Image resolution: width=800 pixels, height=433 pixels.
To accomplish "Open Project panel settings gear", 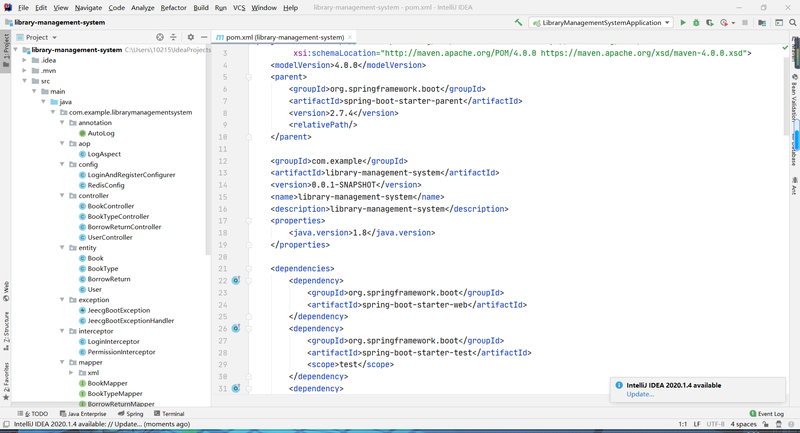I will [190, 37].
